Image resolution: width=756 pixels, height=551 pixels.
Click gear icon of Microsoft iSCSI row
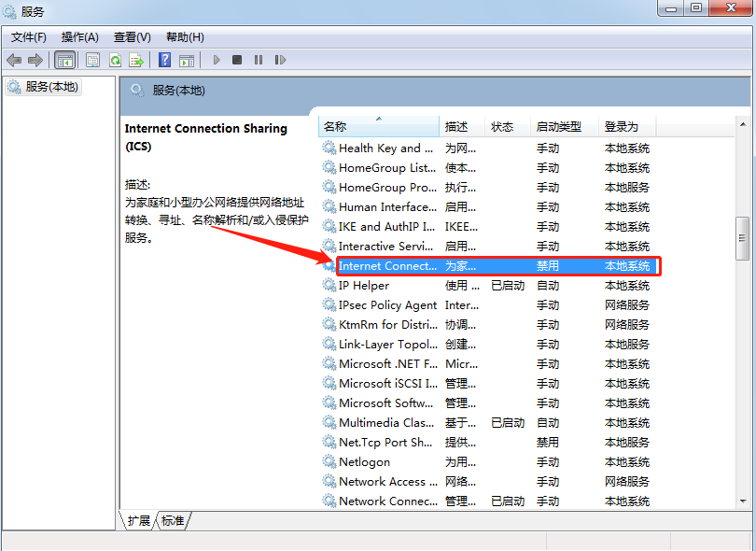click(329, 383)
